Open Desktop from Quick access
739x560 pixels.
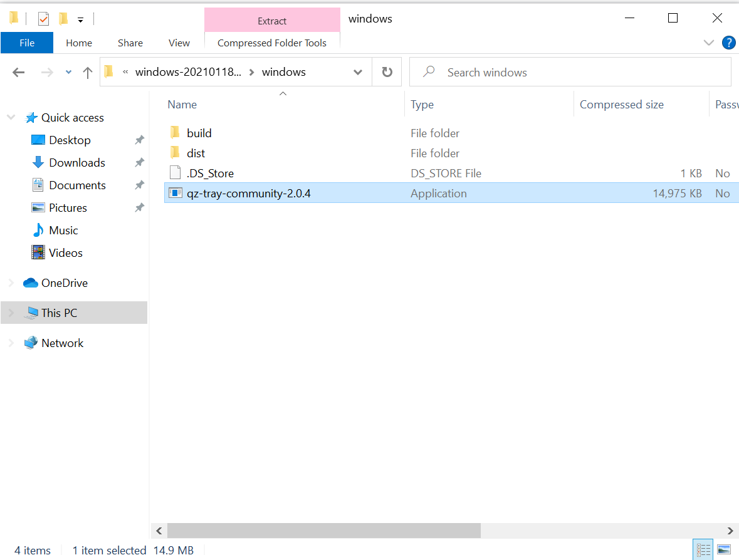[70, 140]
